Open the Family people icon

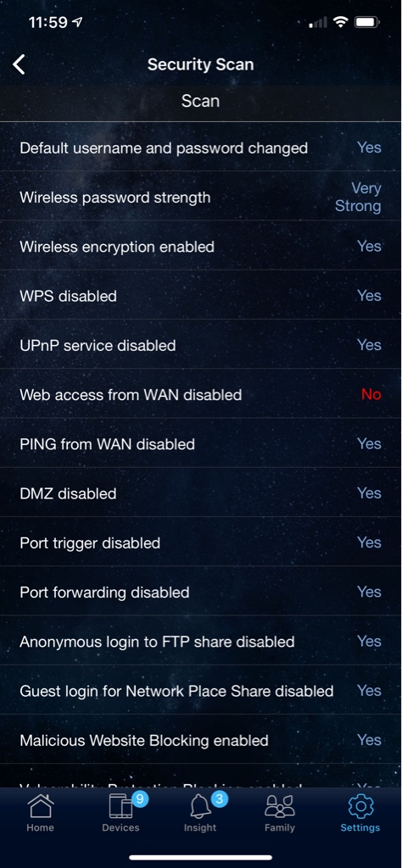pyautogui.click(x=280, y=807)
